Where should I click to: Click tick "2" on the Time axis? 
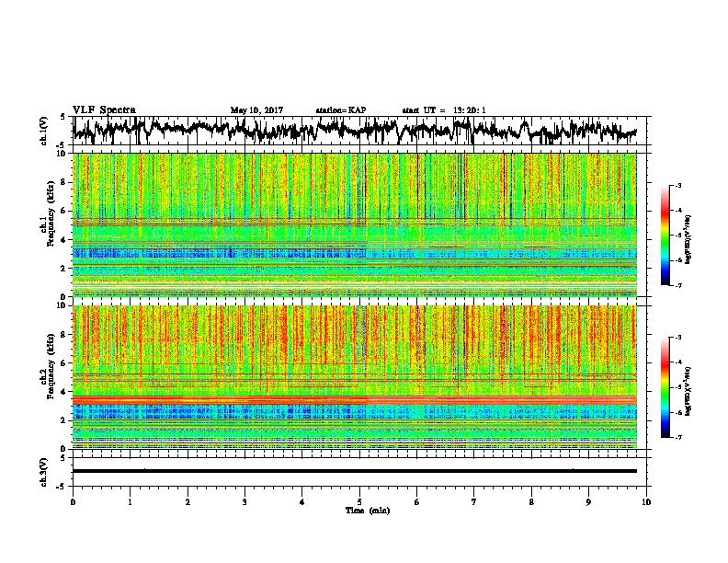click(188, 502)
